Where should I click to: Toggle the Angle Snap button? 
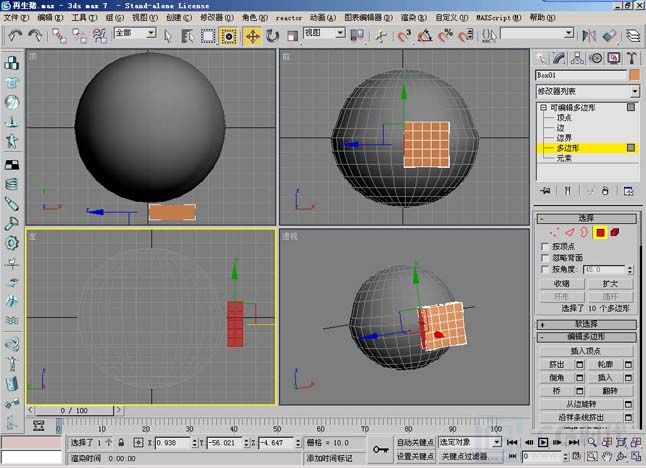pos(425,36)
